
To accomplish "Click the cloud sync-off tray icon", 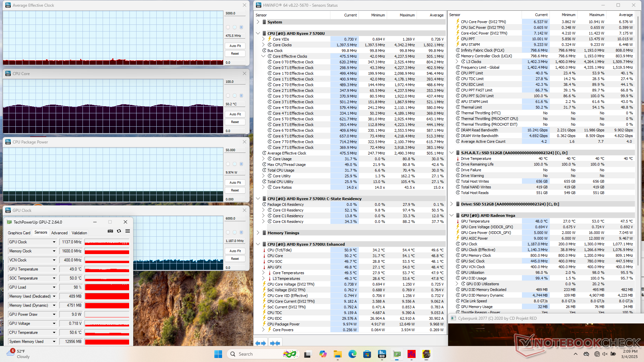I will pyautogui.click(x=586, y=354).
